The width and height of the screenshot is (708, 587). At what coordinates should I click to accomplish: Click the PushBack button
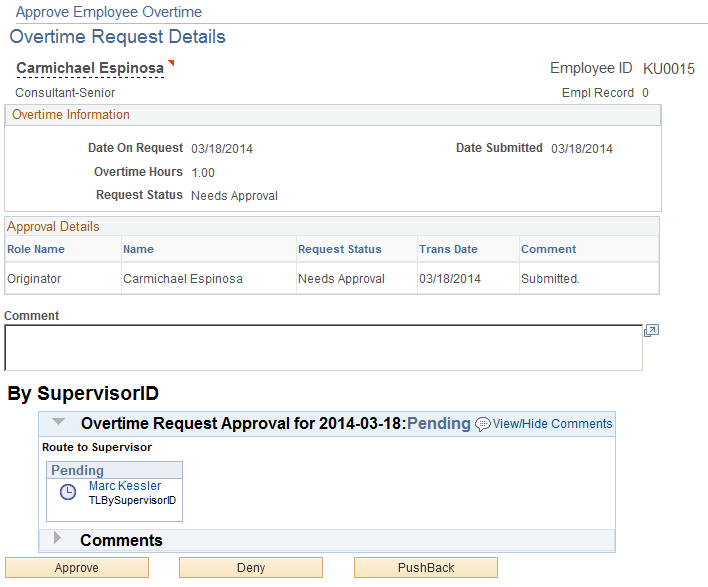(x=426, y=568)
